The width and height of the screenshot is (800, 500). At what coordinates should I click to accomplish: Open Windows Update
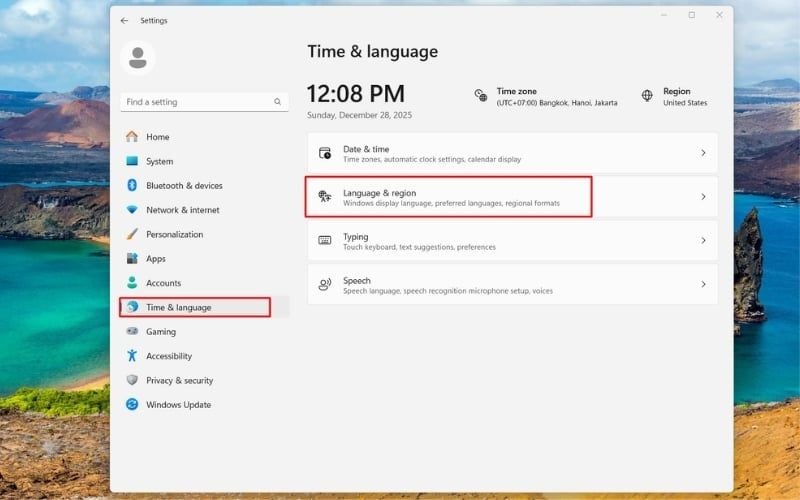(179, 405)
